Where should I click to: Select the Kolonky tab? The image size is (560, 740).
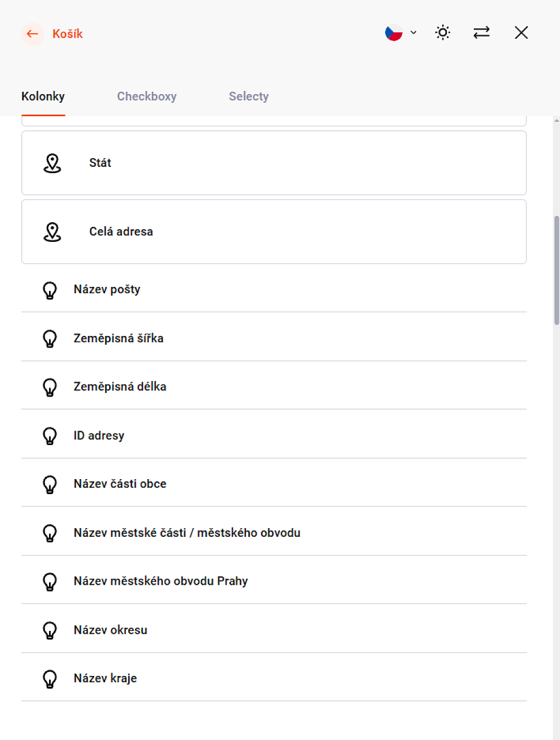(x=43, y=96)
